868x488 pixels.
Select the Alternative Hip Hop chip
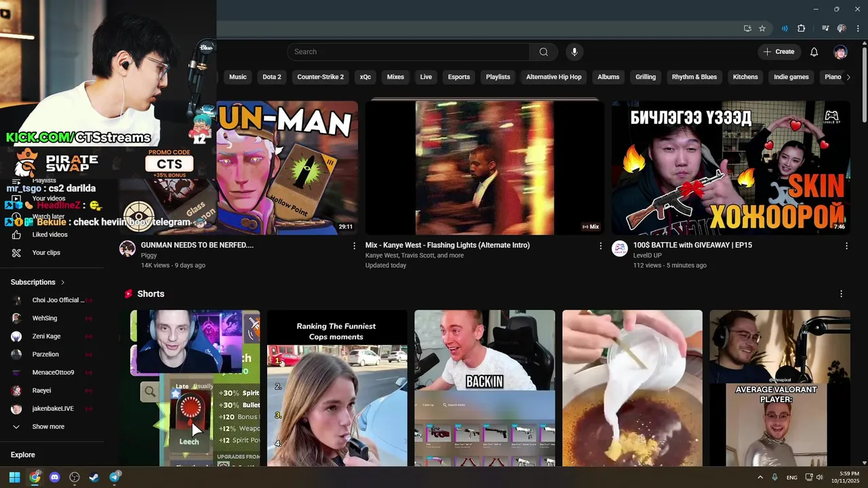click(x=554, y=77)
